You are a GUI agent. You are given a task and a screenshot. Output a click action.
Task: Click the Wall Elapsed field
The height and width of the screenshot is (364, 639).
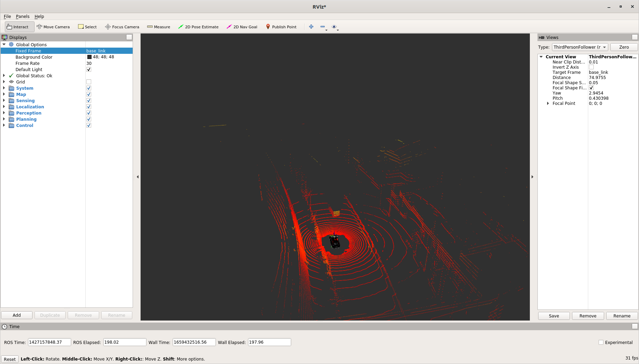(269, 342)
